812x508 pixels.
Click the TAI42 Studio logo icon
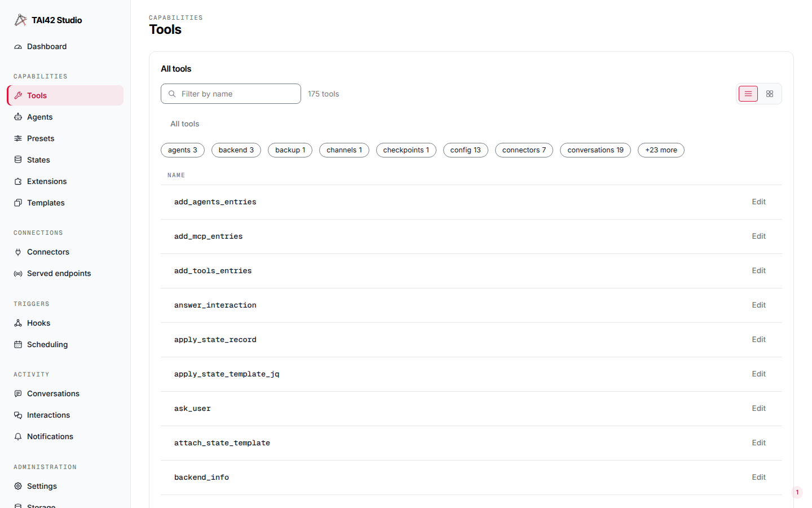[21, 20]
